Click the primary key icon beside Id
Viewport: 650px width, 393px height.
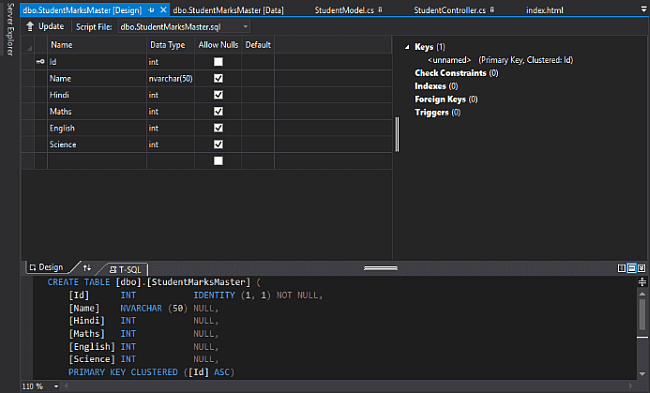coord(40,62)
